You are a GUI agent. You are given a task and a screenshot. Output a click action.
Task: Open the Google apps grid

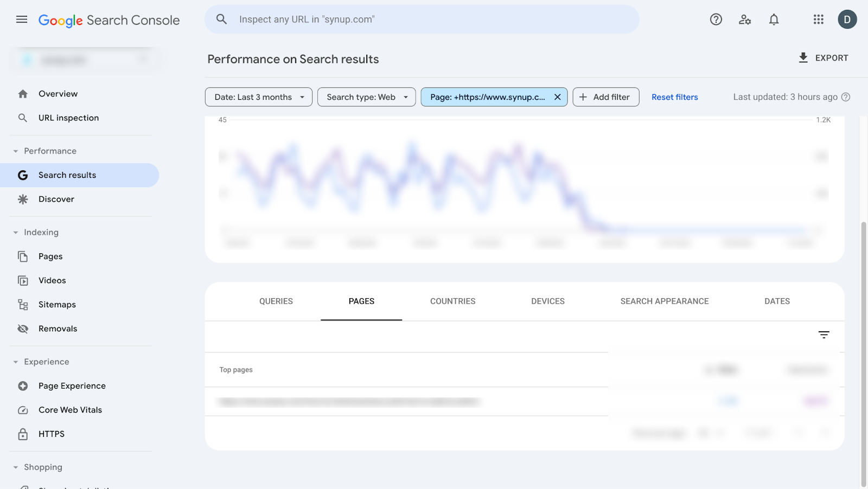tap(819, 20)
